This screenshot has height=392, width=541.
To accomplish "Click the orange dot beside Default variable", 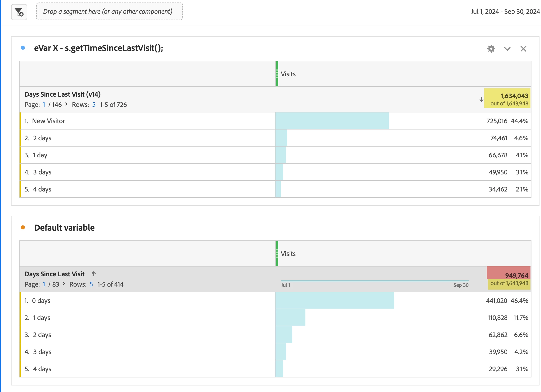I will 23,227.
